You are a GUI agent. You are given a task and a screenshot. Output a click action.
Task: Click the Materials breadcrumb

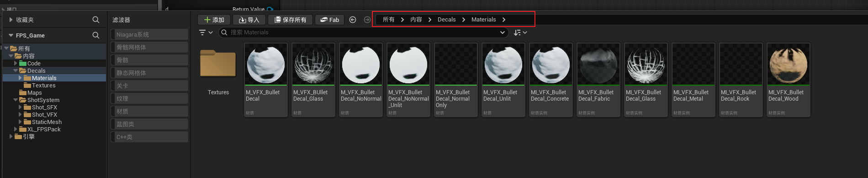pos(483,20)
